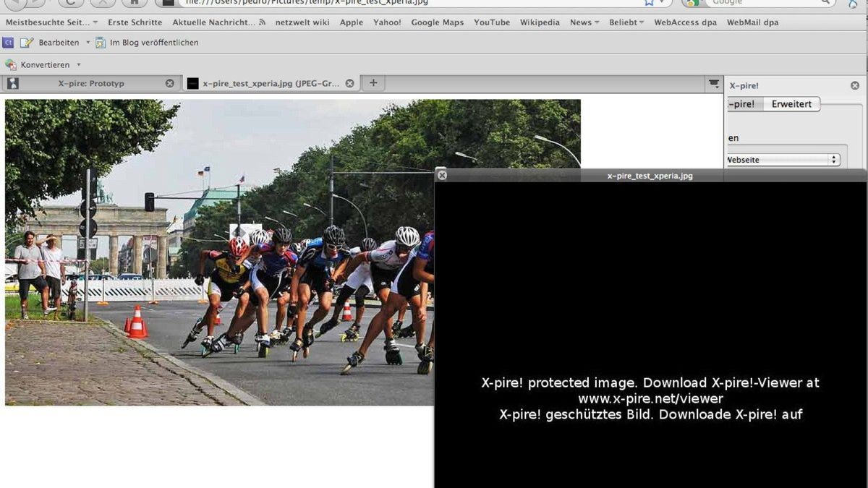Click the RSS feed icon beside Aktuelle Nachrichten
This screenshot has width=868, height=488.
[262, 22]
